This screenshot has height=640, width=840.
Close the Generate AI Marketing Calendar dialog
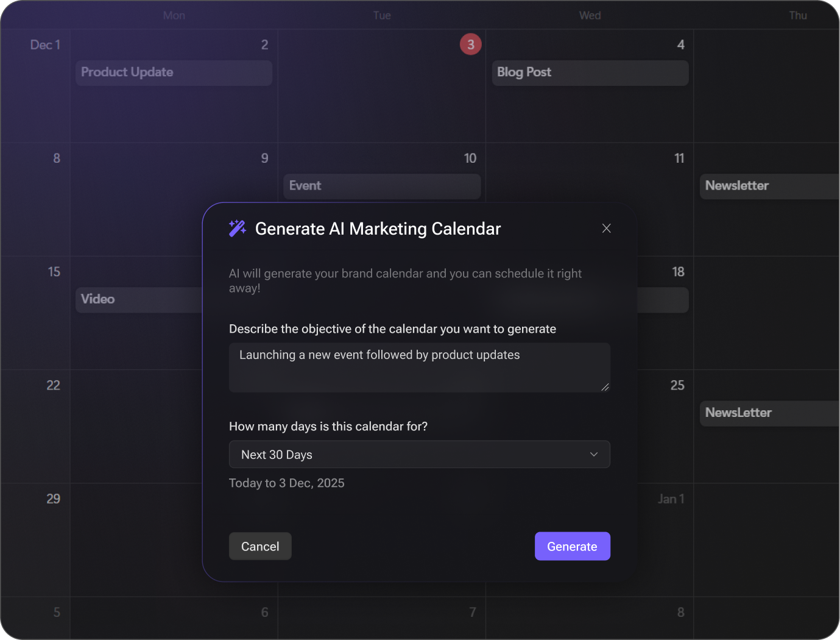click(x=606, y=229)
